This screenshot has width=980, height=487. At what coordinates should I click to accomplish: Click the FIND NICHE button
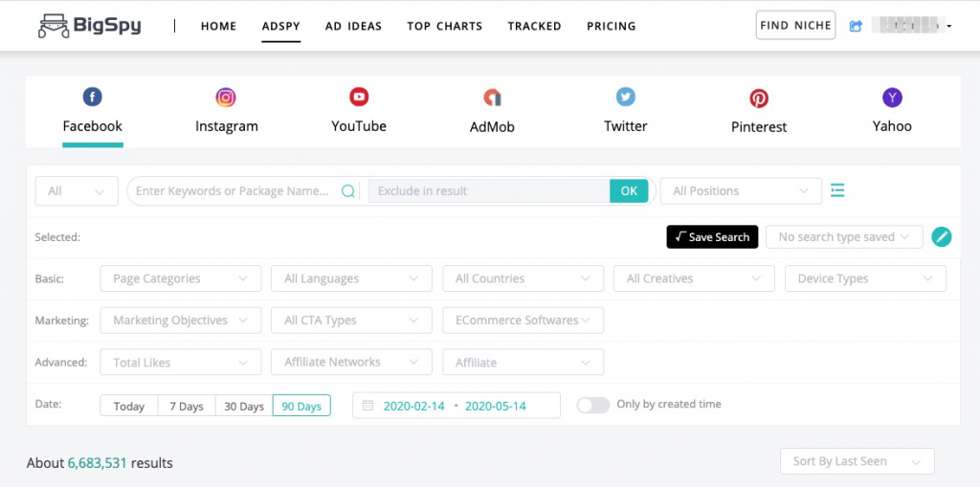[x=795, y=25]
